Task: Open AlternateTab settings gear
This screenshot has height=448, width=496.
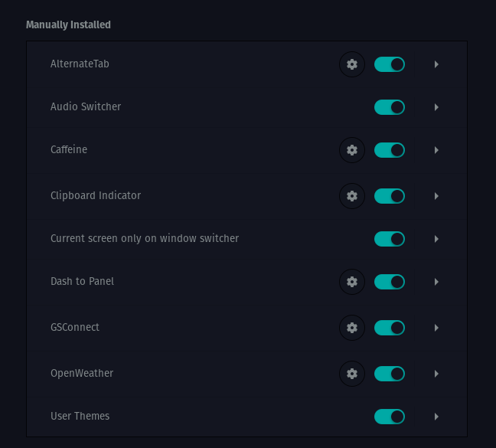Action: tap(352, 64)
